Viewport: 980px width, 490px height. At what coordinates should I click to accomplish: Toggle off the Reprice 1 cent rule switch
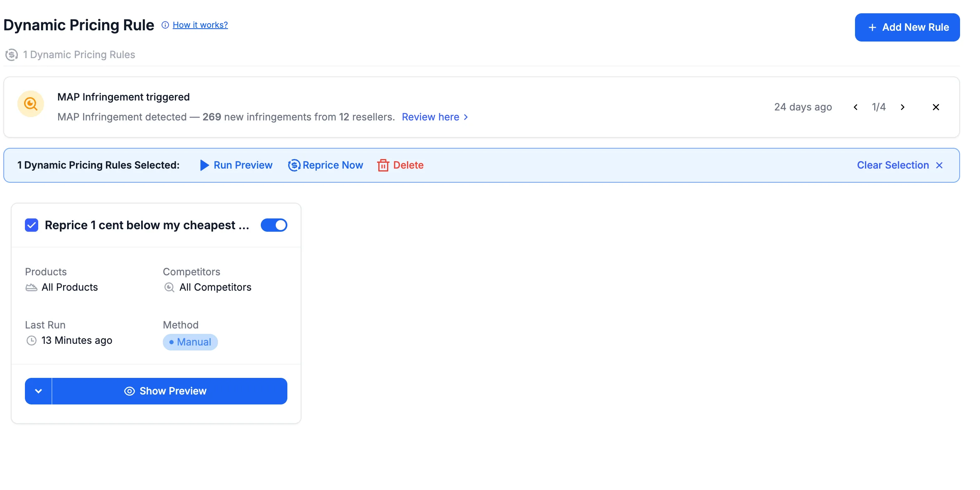274,225
